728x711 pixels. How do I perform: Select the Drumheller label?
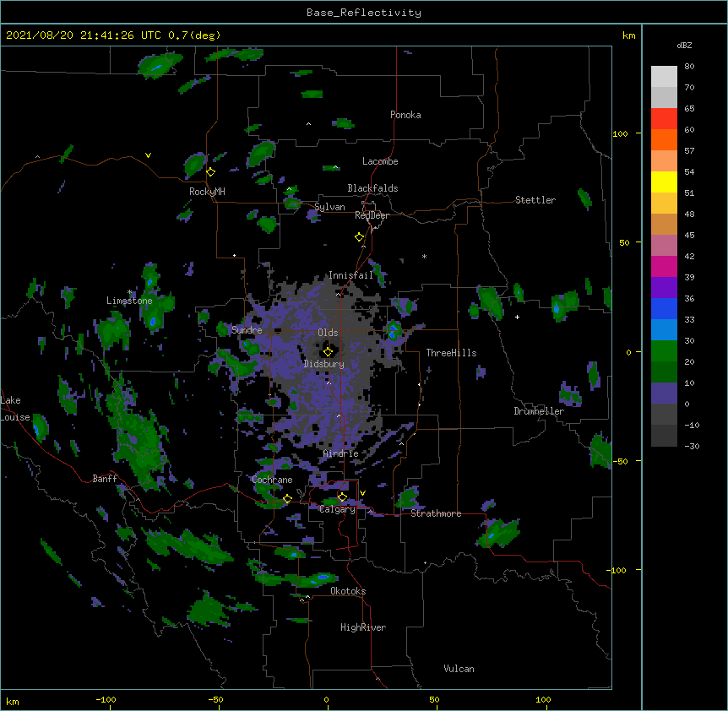[x=539, y=411]
